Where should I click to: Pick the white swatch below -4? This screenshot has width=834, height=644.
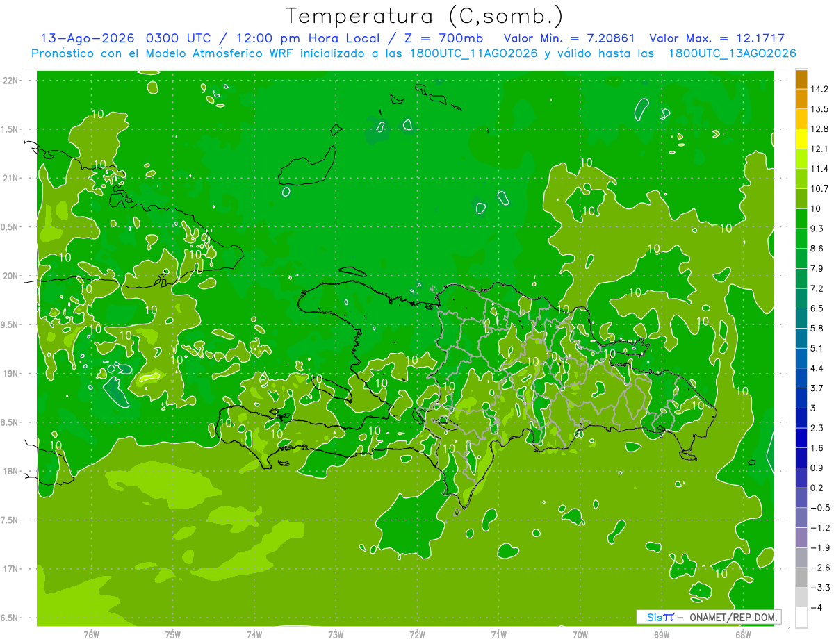[x=802, y=617]
